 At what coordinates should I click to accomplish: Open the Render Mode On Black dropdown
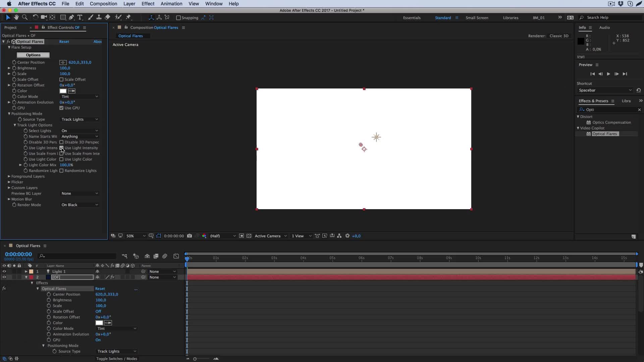(x=80, y=205)
